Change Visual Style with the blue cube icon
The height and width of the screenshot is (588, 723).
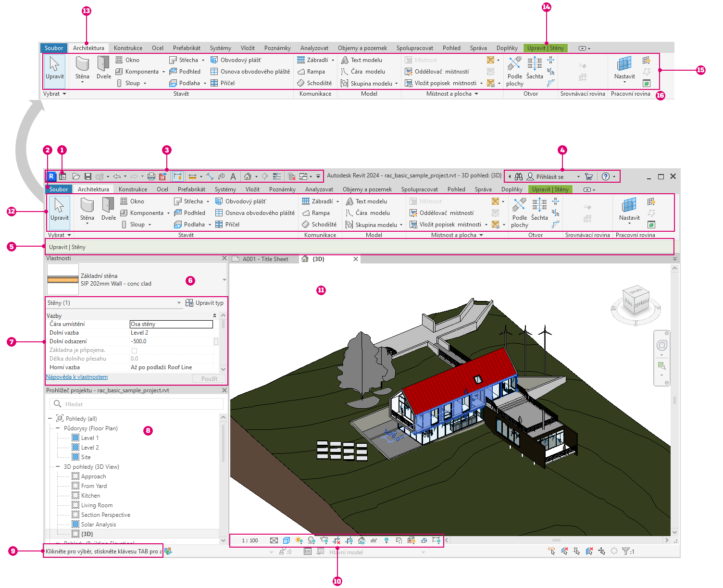tap(287, 540)
